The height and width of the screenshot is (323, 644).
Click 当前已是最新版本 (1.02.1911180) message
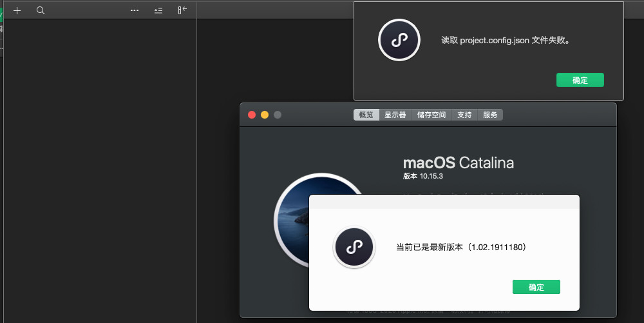(461, 247)
